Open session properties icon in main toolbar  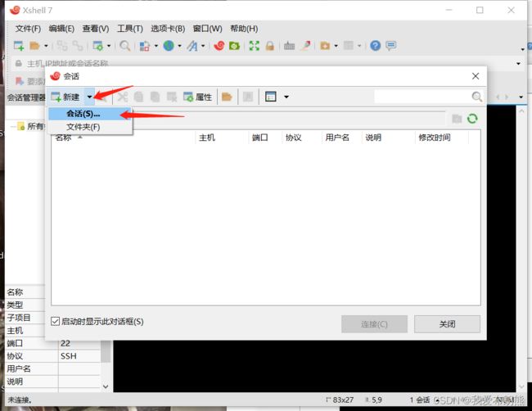[98, 46]
